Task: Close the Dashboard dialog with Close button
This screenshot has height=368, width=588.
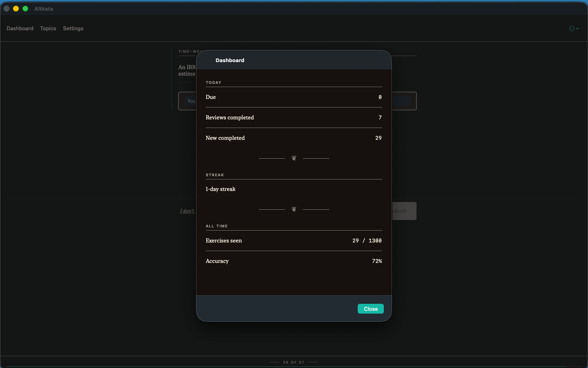Action: [x=370, y=309]
